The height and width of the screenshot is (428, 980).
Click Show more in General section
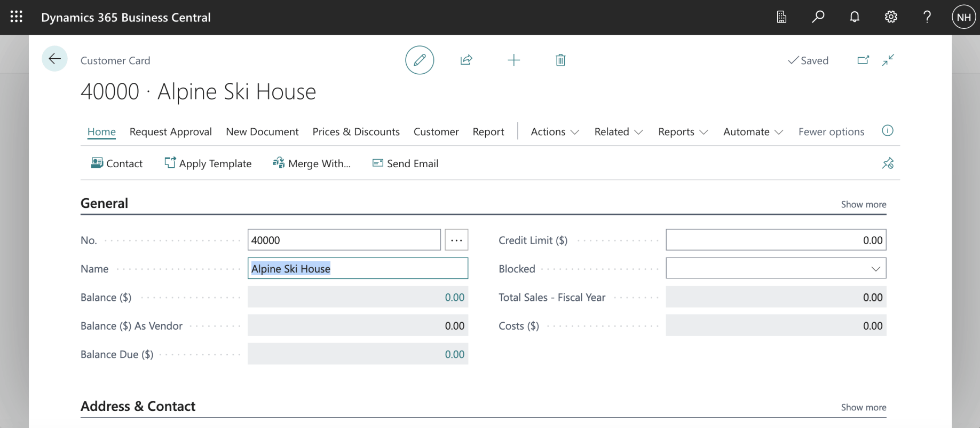click(x=863, y=204)
